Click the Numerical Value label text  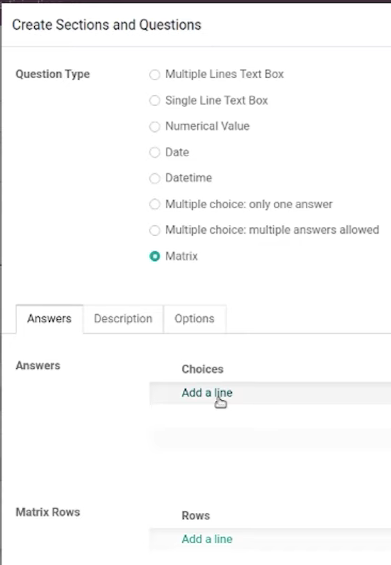[x=207, y=126]
